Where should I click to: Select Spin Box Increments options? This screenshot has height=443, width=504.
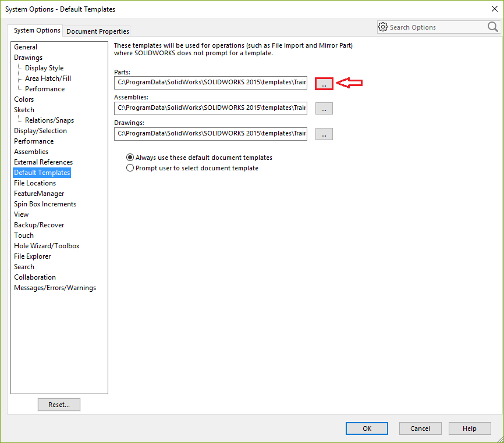click(x=45, y=204)
